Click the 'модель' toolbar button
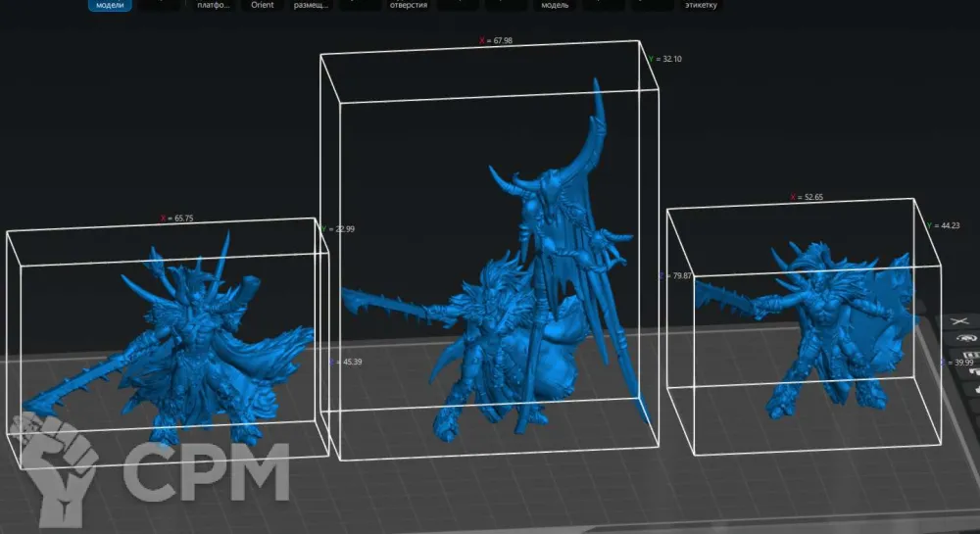The image size is (980, 534). [555, 5]
